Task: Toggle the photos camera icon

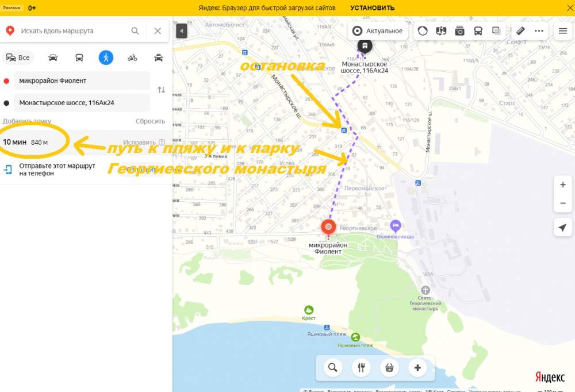Action: pyautogui.click(x=459, y=31)
